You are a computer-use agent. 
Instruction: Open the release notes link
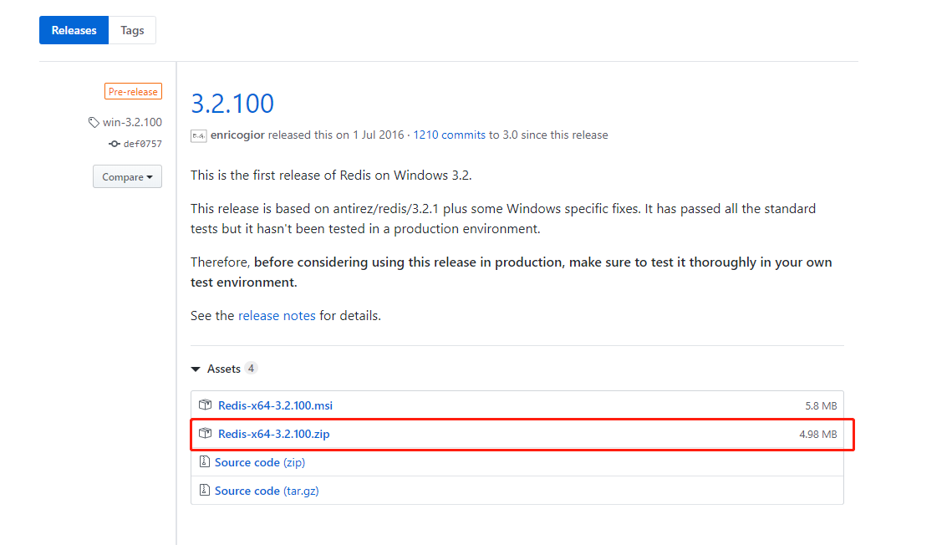click(277, 316)
